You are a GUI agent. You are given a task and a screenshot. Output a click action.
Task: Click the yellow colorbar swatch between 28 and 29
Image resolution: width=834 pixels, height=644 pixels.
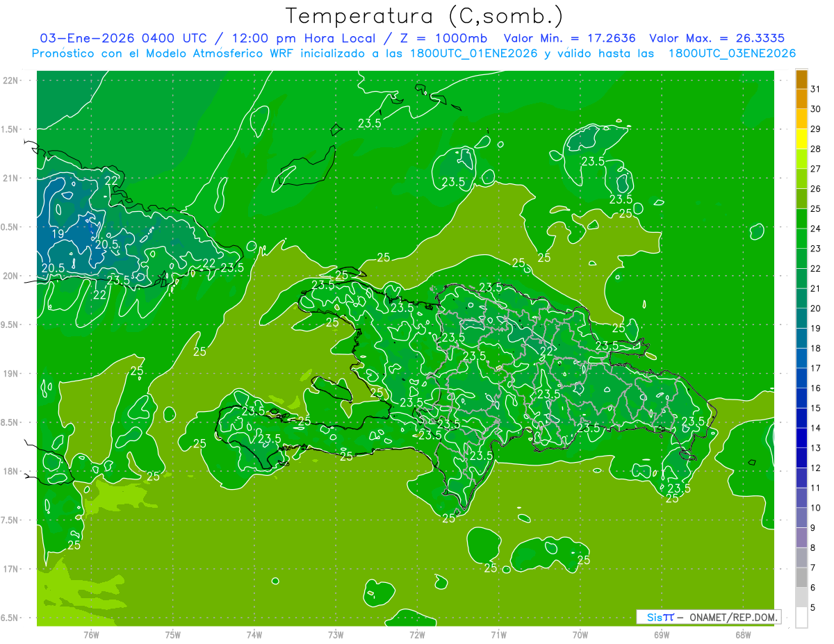pos(801,139)
